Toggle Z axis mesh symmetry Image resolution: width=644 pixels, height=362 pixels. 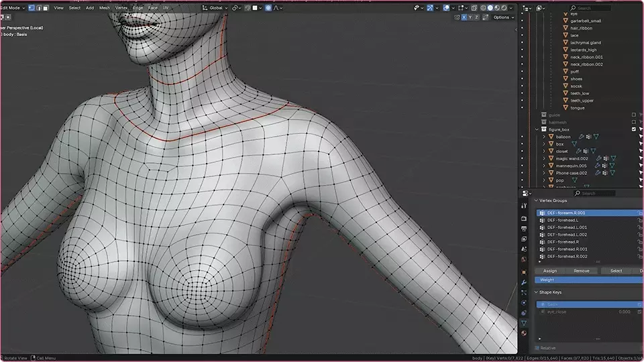tap(476, 17)
